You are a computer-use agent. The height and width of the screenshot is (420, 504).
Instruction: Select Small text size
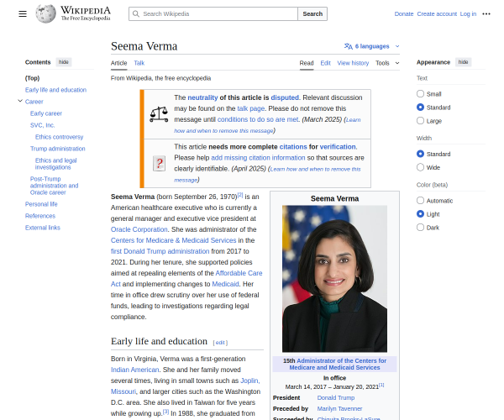coord(420,93)
